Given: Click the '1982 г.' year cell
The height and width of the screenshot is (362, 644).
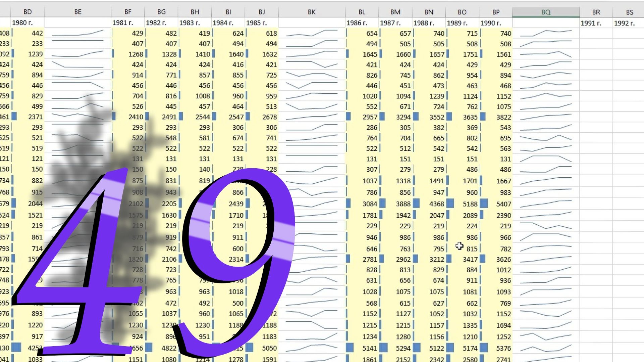Looking at the screenshot, I should coord(161,23).
